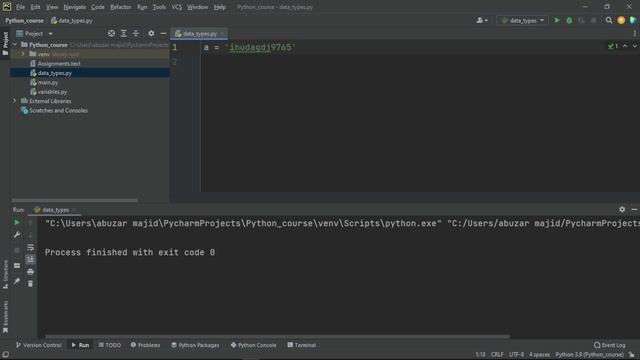
Task: Go to previous highlighted problem arrow
Action: point(625,46)
